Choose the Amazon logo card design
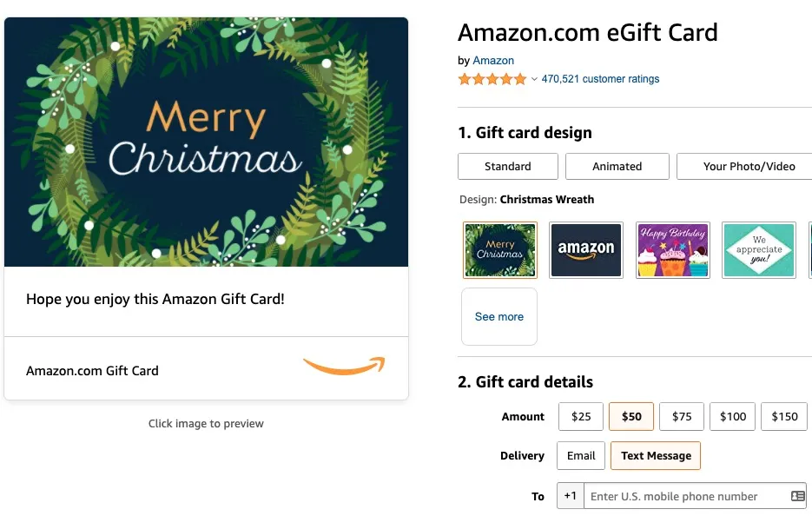This screenshot has height=516, width=812. tap(586, 250)
